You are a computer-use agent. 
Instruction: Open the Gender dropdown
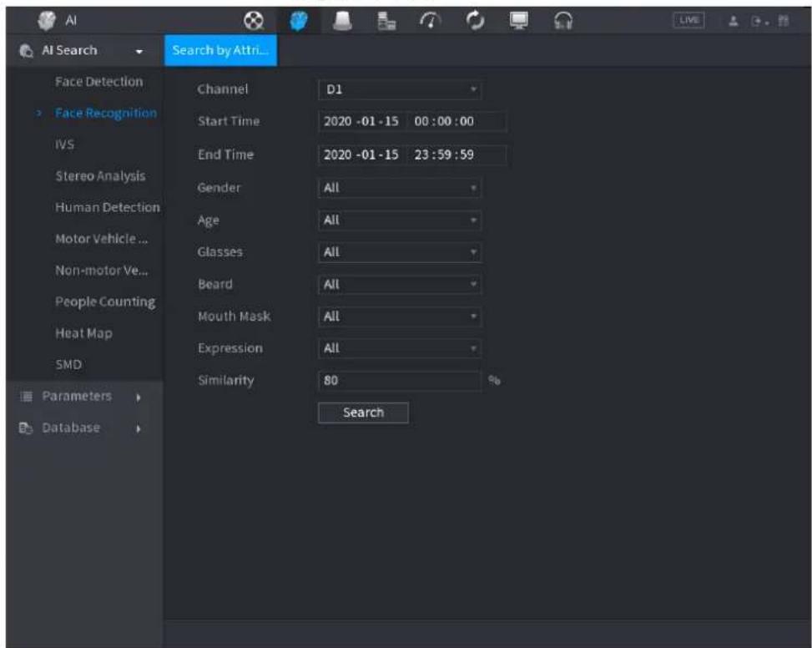click(400, 188)
